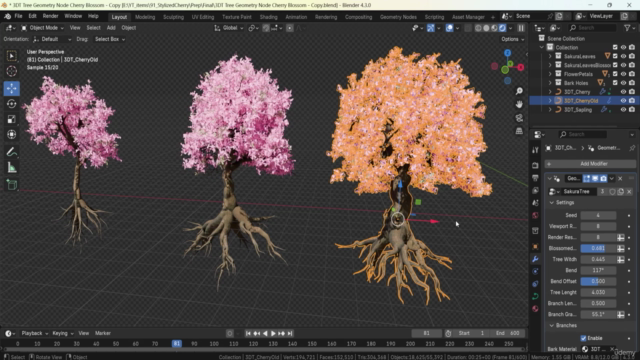Click the current frame 81 field
The width and height of the screenshot is (640, 360).
tap(426, 333)
